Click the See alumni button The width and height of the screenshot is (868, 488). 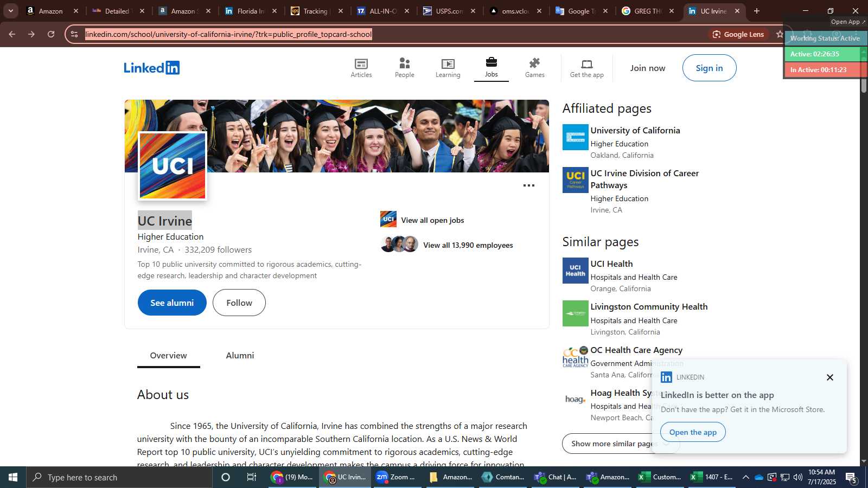click(x=172, y=303)
